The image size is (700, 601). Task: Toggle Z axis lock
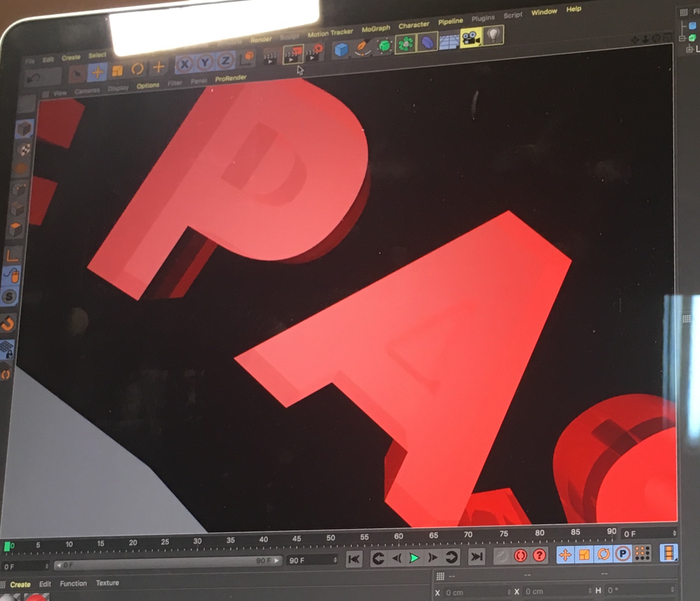[225, 60]
